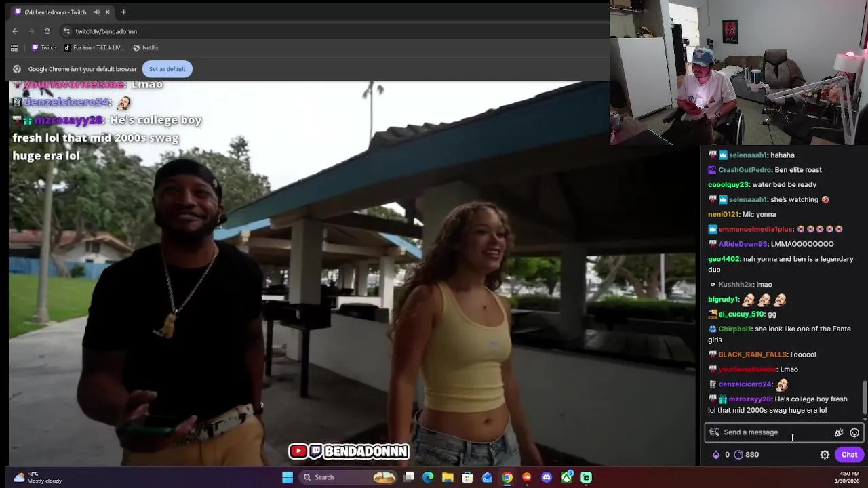Click username BLACK_RAIN_FALLS in chat
The height and width of the screenshot is (488, 868).
click(752, 354)
